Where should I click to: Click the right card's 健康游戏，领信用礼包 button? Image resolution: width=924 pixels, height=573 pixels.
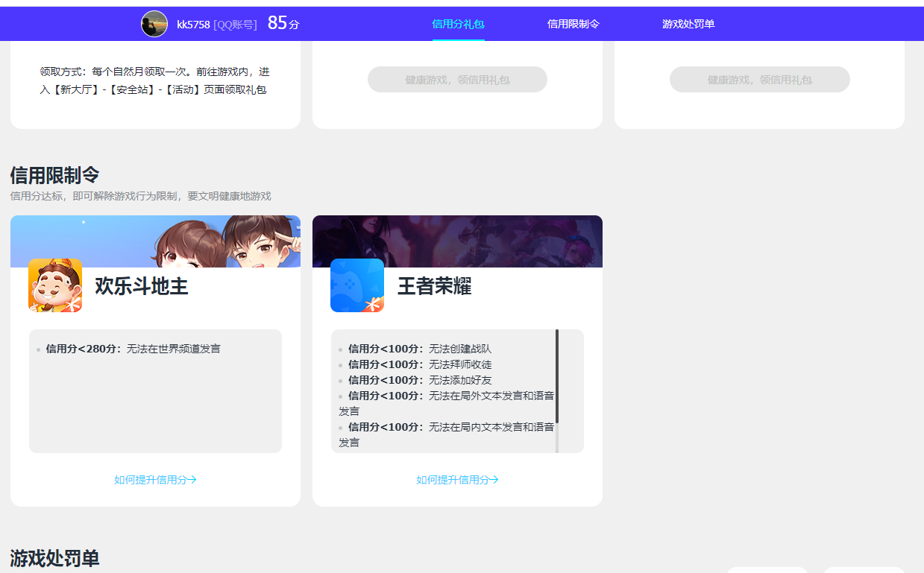point(760,80)
